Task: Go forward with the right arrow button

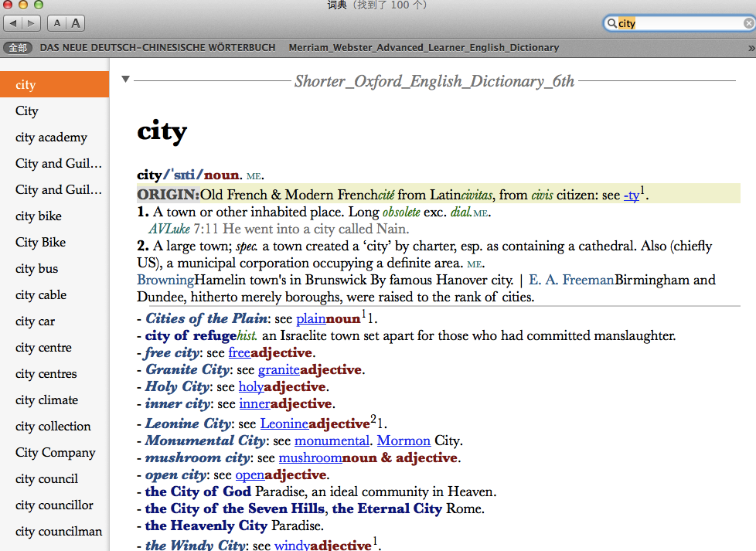Action: click(x=32, y=23)
